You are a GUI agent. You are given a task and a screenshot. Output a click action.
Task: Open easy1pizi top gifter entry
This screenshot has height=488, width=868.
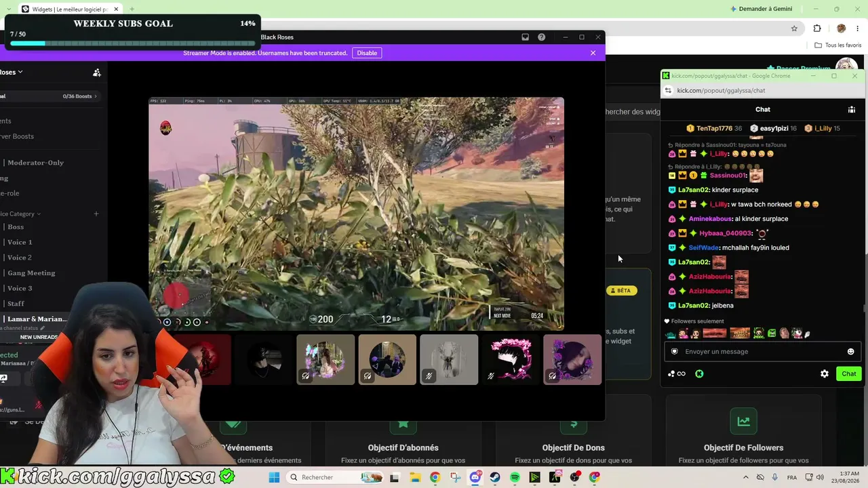773,128
